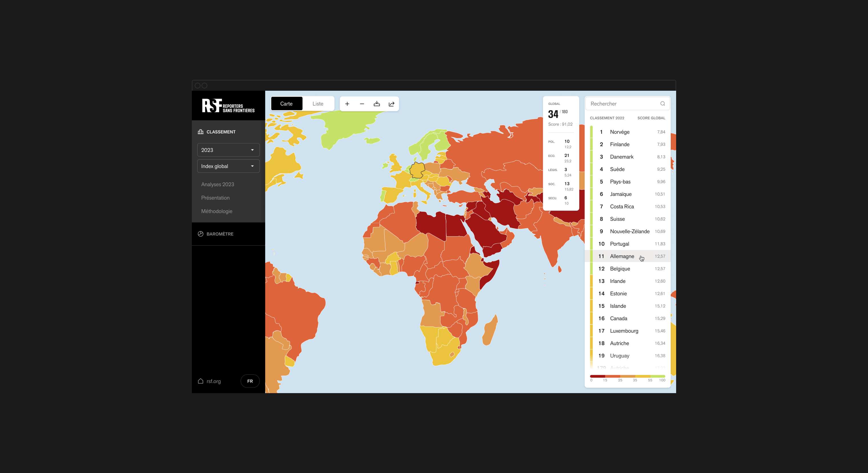Click the classement ranking icon
868x473 pixels.
point(200,131)
